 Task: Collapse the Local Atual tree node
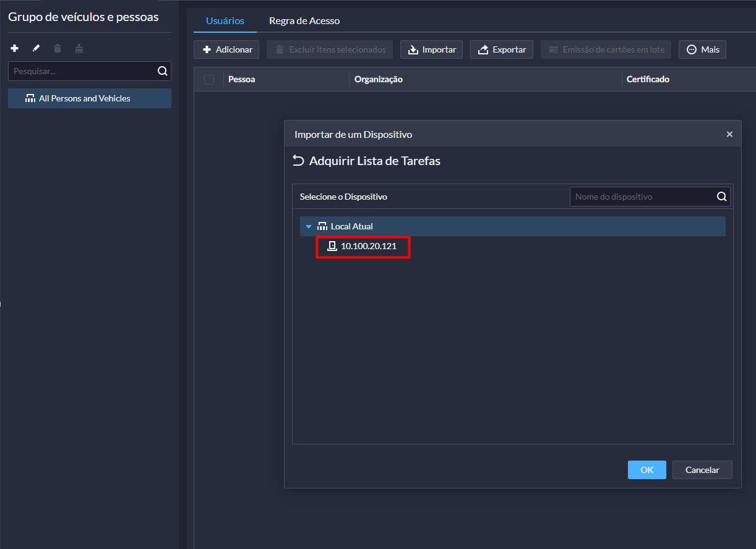tap(309, 226)
